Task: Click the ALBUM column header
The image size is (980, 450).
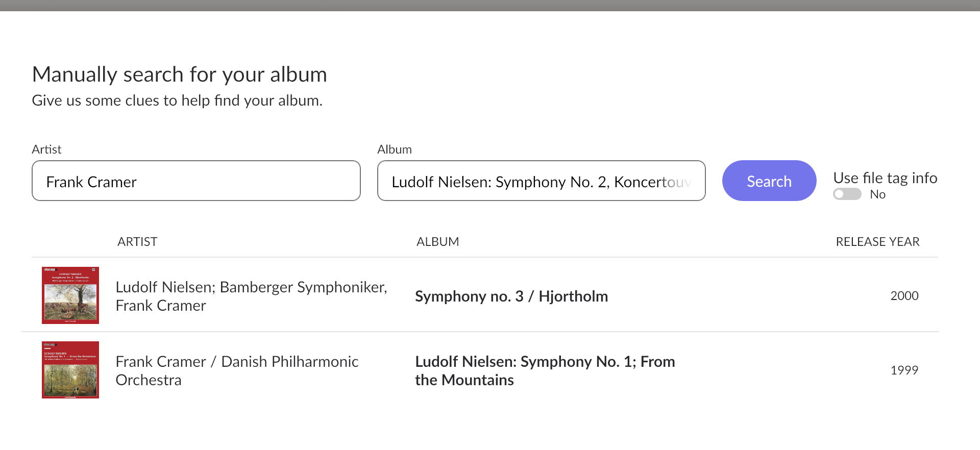Action: pyautogui.click(x=438, y=242)
